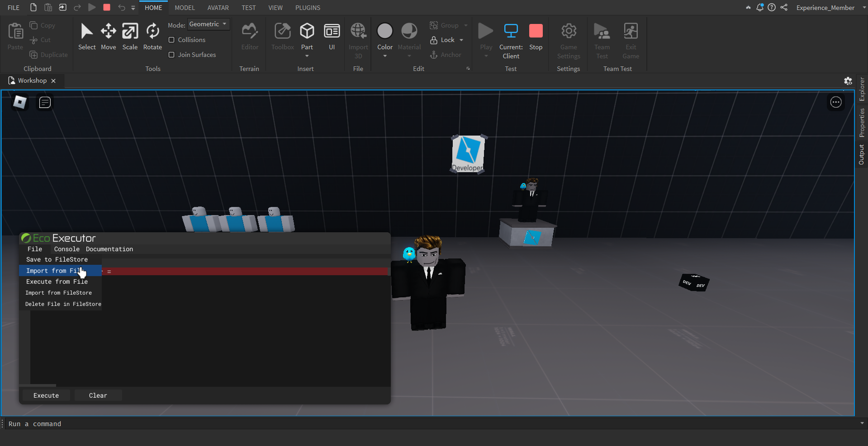This screenshot has height=446, width=868.
Task: Click the Material sphere icon
Action: coord(409,31)
